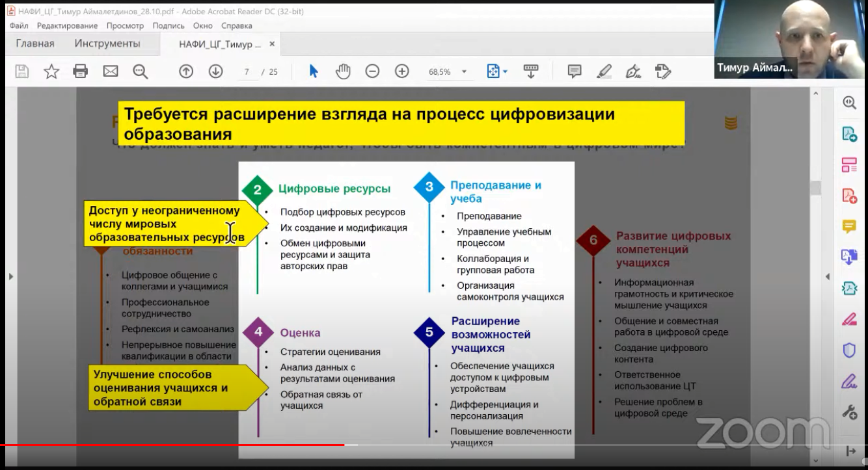Go to next page with down arrow
Screen dimensions: 868x470
215,72
